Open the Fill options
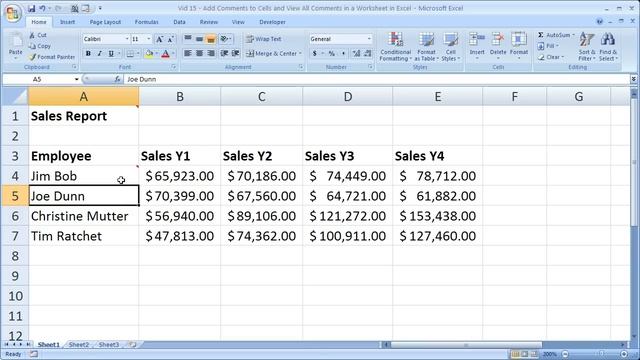640x360 pixels. click(x=547, y=46)
